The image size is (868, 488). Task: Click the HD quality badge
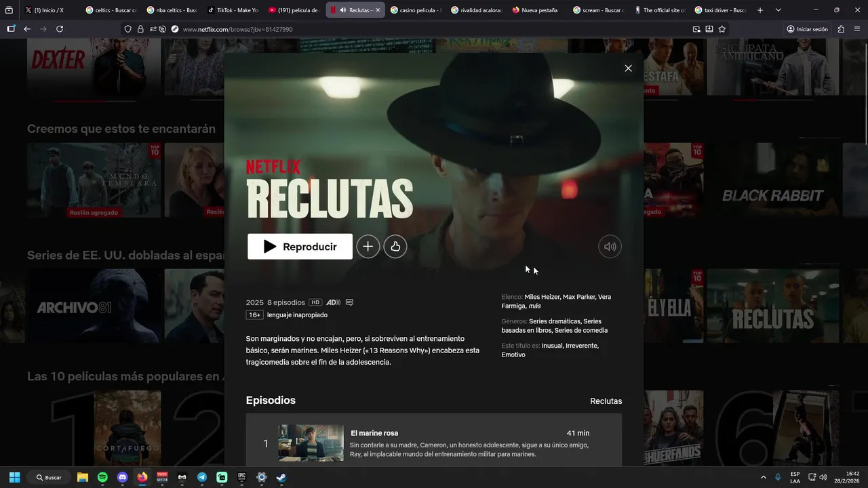pyautogui.click(x=315, y=302)
